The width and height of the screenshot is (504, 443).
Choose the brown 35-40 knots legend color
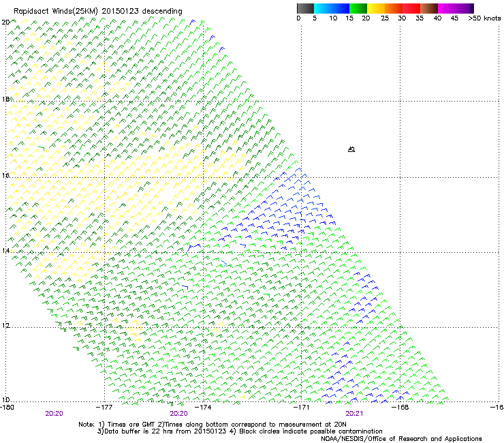coord(429,8)
